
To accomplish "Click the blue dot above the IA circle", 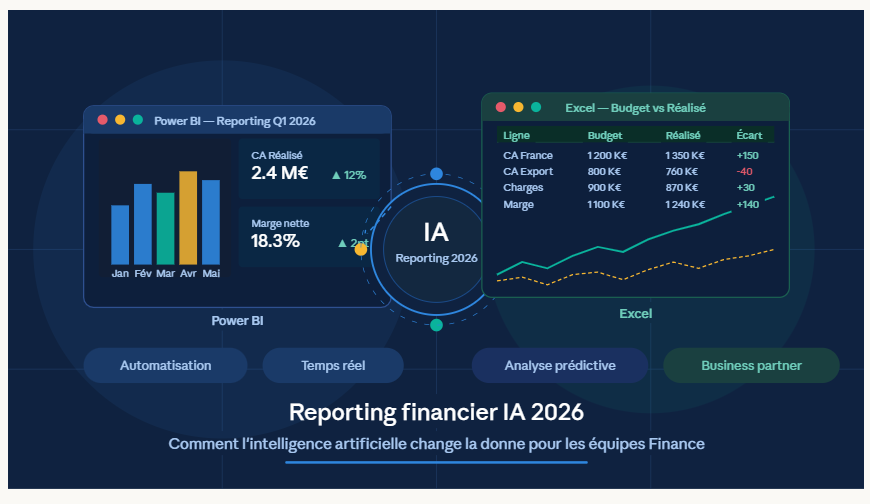I will coord(436,174).
